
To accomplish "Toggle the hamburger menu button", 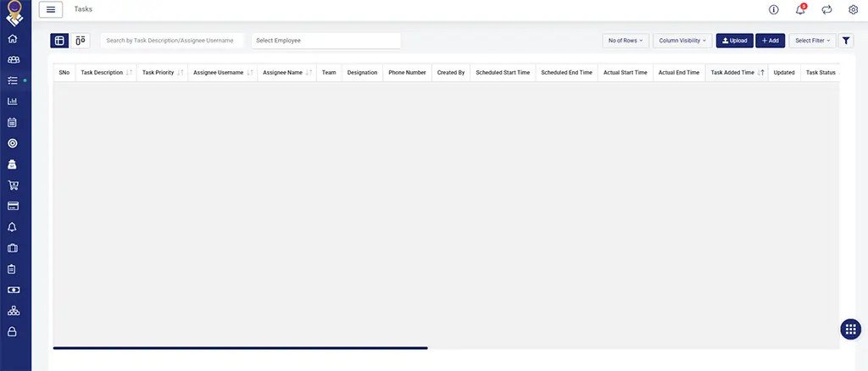I will tap(50, 9).
